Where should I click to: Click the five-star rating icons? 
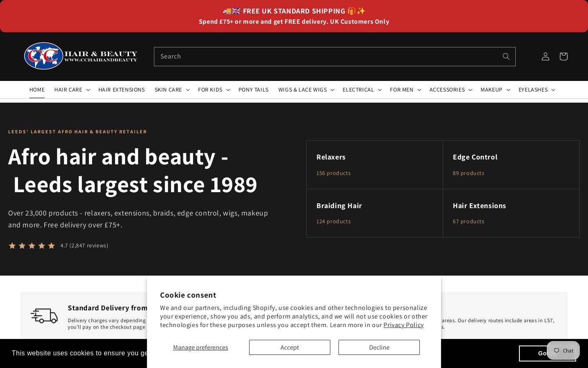click(x=32, y=246)
